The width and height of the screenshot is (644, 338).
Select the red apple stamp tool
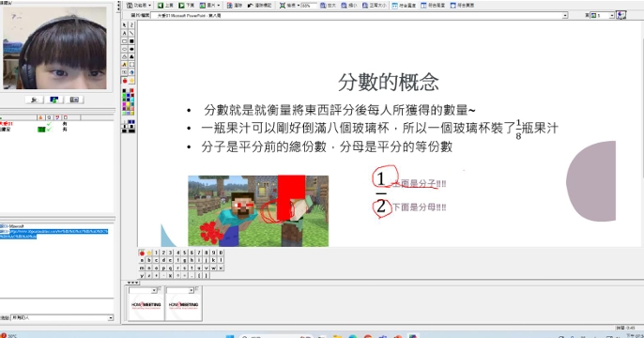125,81
